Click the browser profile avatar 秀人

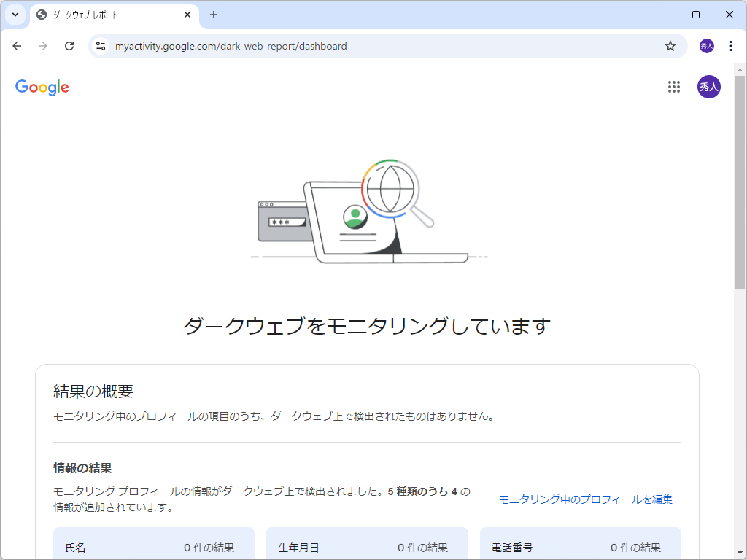[x=707, y=45]
